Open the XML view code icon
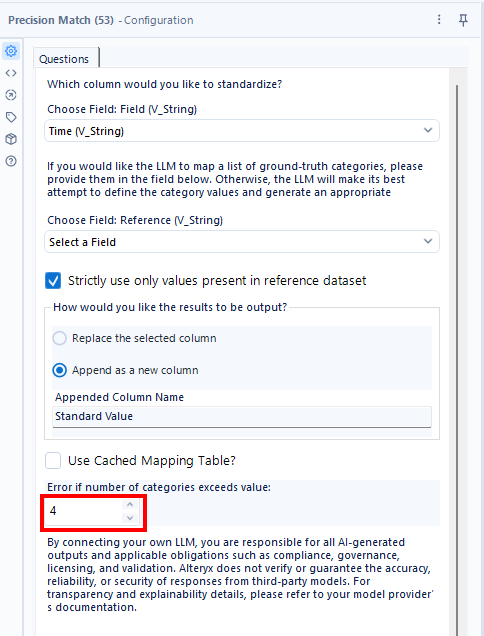The height and width of the screenshot is (636, 484). click(x=11, y=73)
